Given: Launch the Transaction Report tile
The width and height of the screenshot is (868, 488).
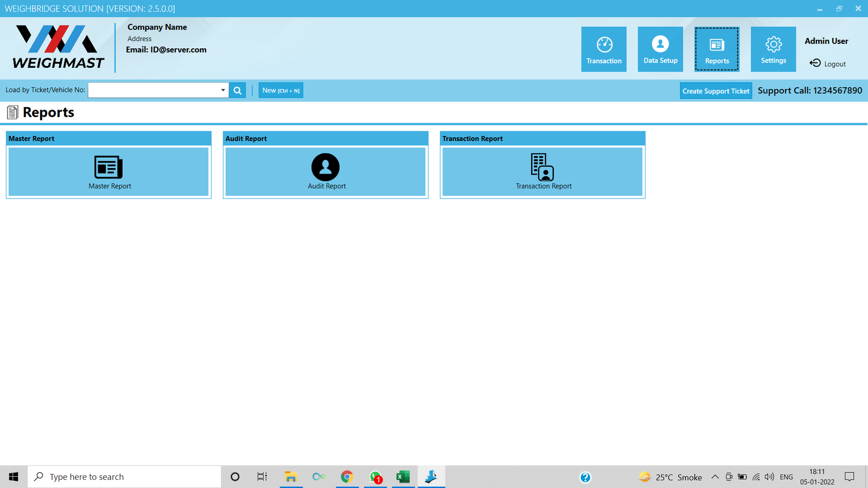Looking at the screenshot, I should 542,171.
